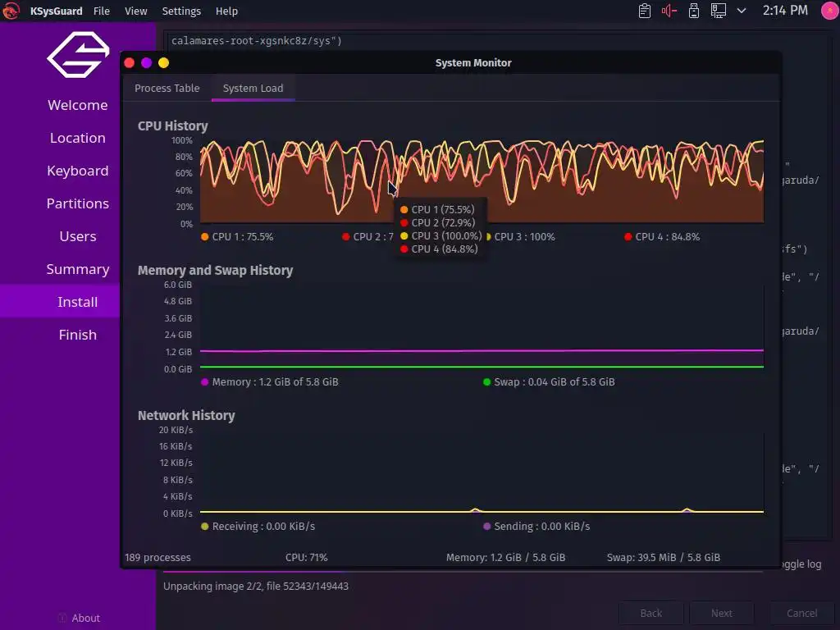Image resolution: width=840 pixels, height=630 pixels.
Task: Click the purple window control button
Action: [146, 63]
